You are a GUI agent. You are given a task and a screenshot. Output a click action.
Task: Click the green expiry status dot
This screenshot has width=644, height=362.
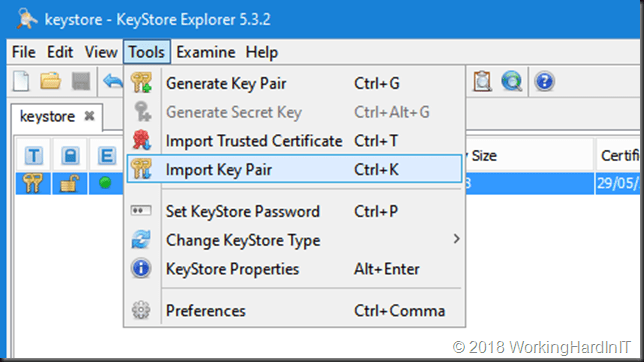pos(105,182)
